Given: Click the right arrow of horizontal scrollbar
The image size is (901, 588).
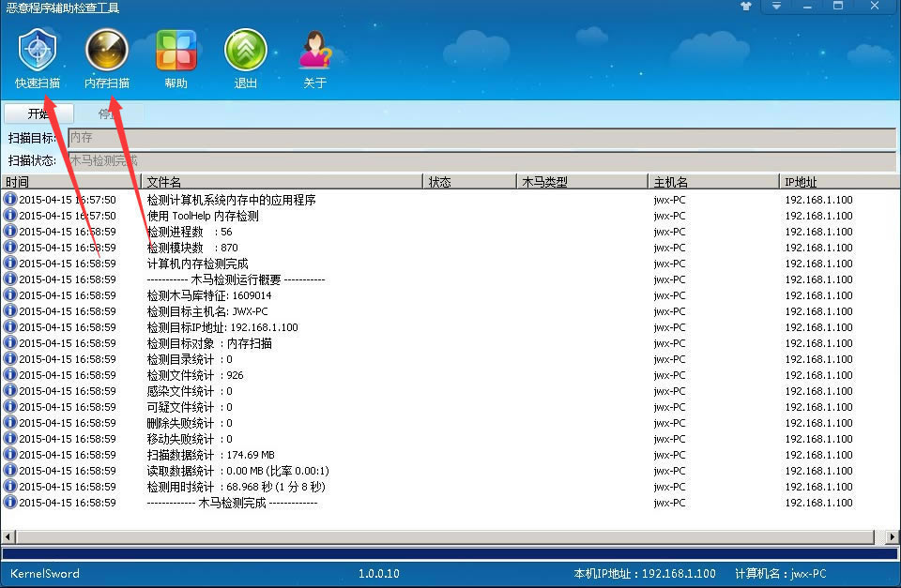Looking at the screenshot, I should (892, 537).
